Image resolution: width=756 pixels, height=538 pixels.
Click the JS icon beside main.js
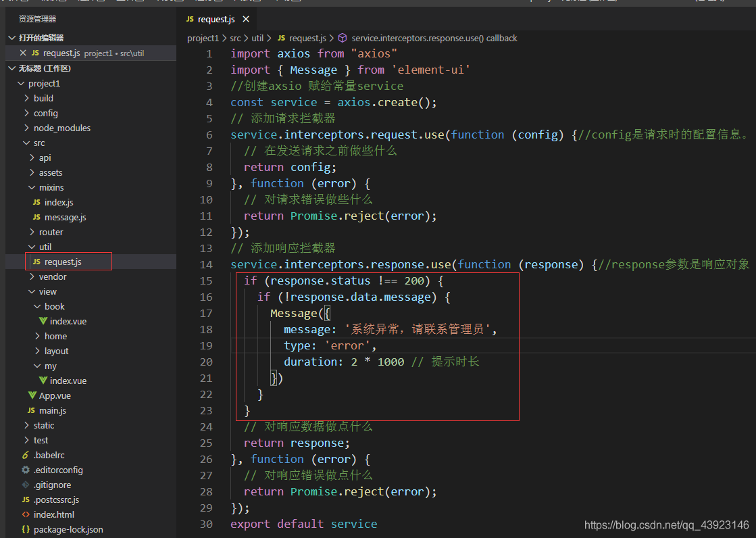[31, 410]
